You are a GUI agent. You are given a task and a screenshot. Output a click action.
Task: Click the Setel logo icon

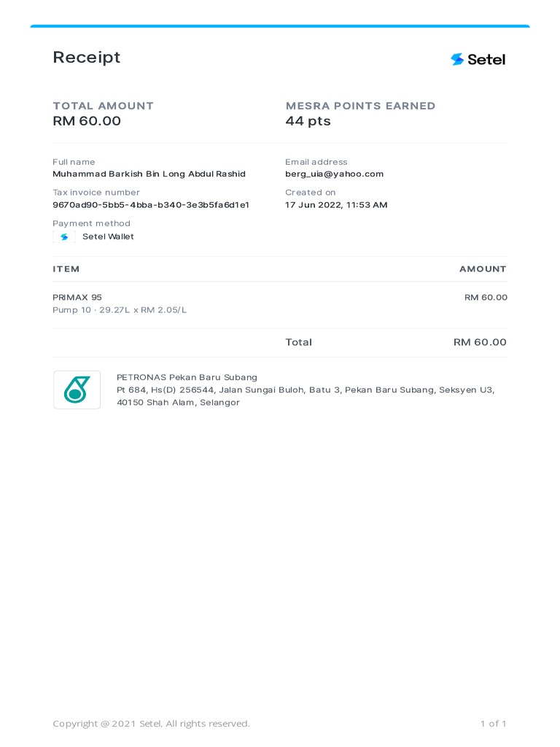click(457, 59)
